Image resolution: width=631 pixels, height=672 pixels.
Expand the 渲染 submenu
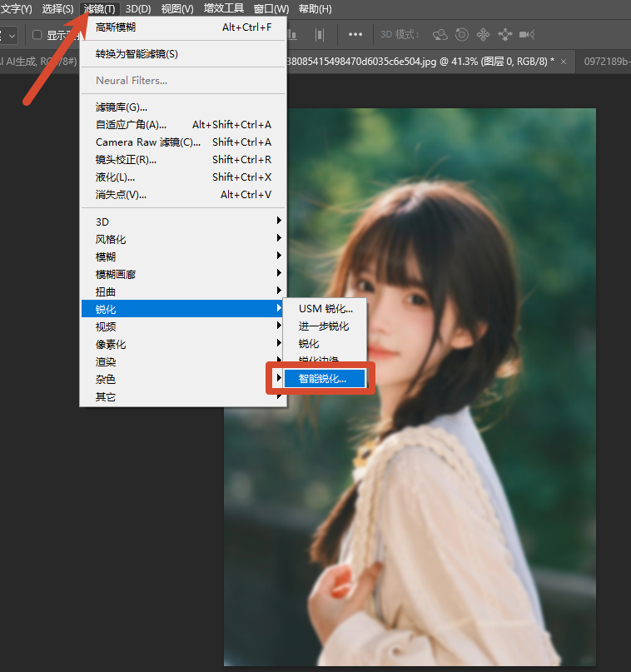(x=183, y=361)
